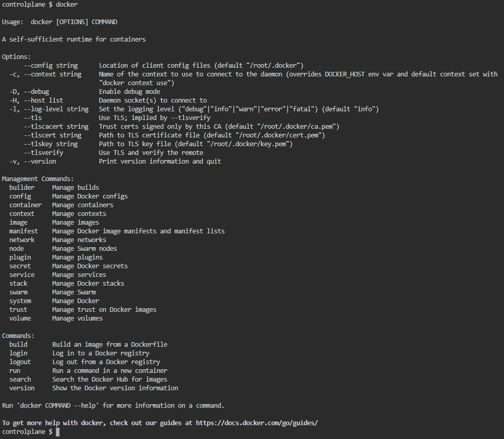
Task: Click the 'network' management command entry
Action: pos(22,240)
